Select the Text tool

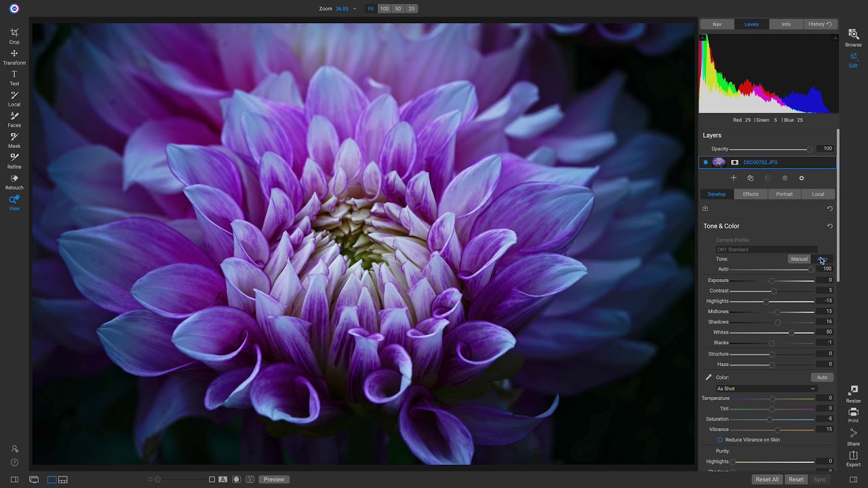pos(14,78)
